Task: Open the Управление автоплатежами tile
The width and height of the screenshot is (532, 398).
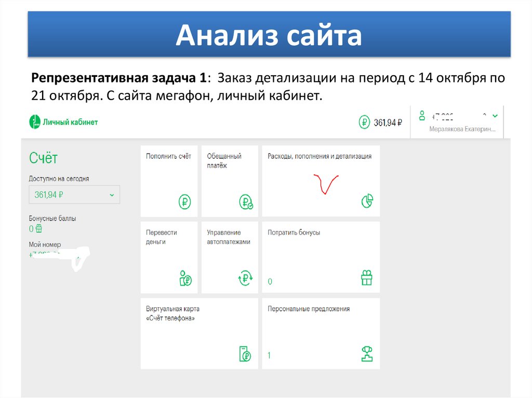Action: [x=230, y=258]
